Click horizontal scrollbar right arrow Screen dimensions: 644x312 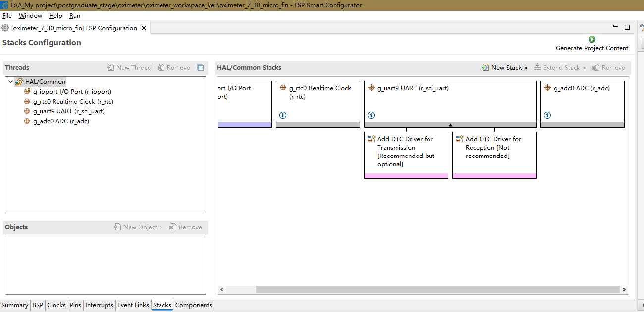(x=624, y=289)
